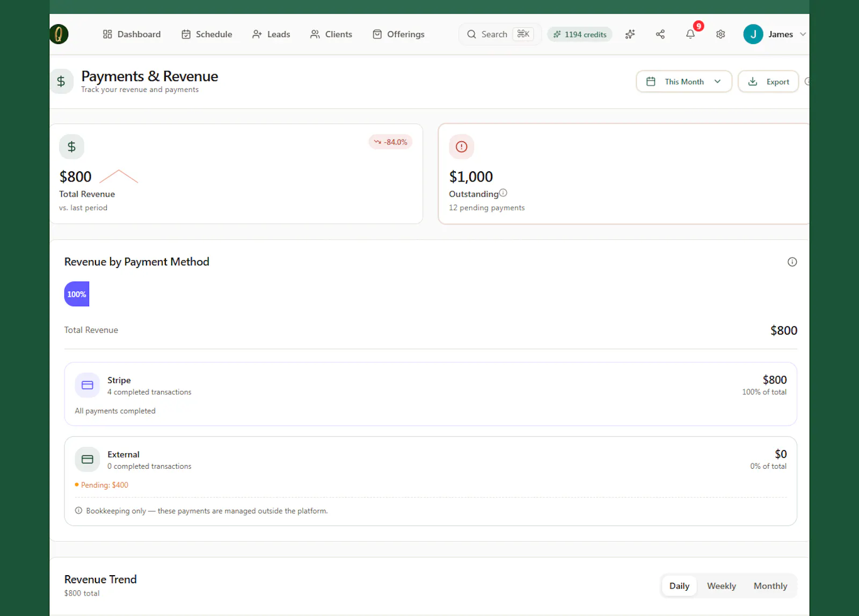Click the $1,000 outstanding amount
The image size is (859, 616).
471,177
